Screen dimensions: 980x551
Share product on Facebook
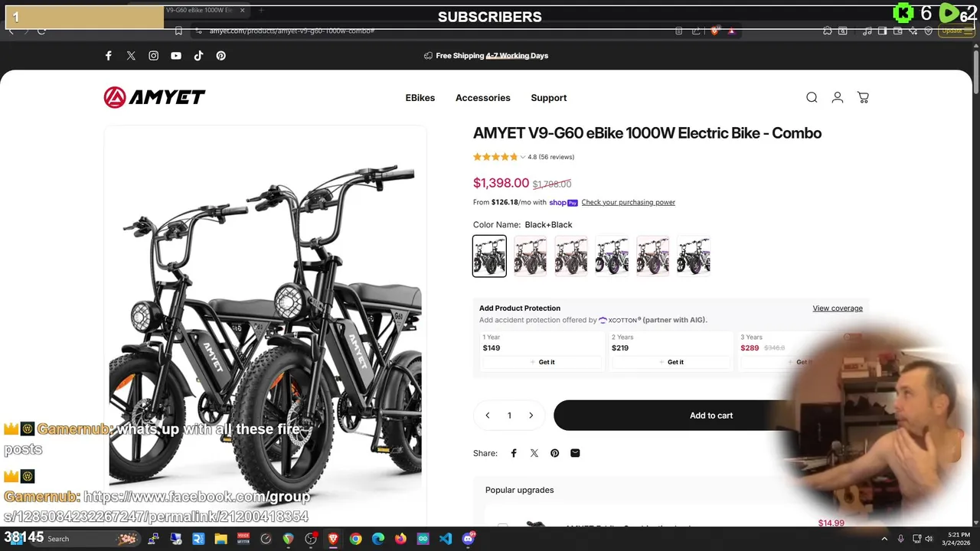[x=514, y=453]
